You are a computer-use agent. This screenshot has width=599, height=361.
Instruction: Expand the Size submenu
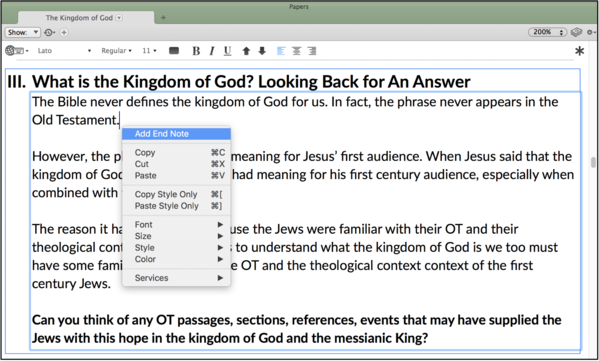[x=176, y=236]
